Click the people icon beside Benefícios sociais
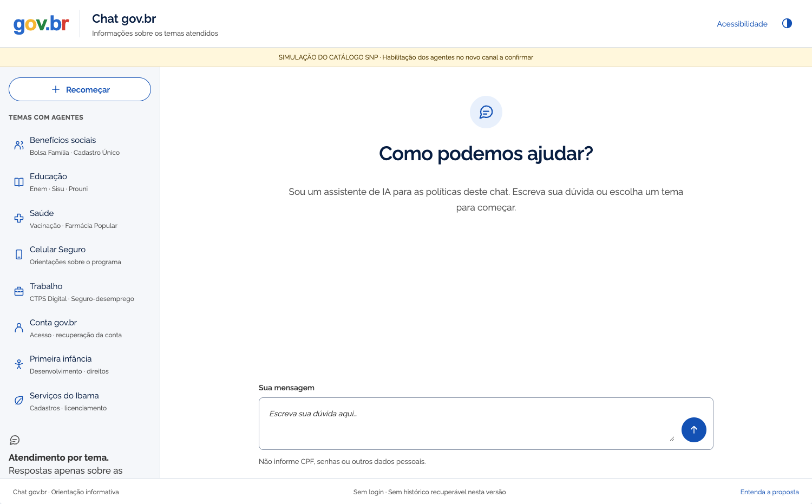 coord(19,146)
